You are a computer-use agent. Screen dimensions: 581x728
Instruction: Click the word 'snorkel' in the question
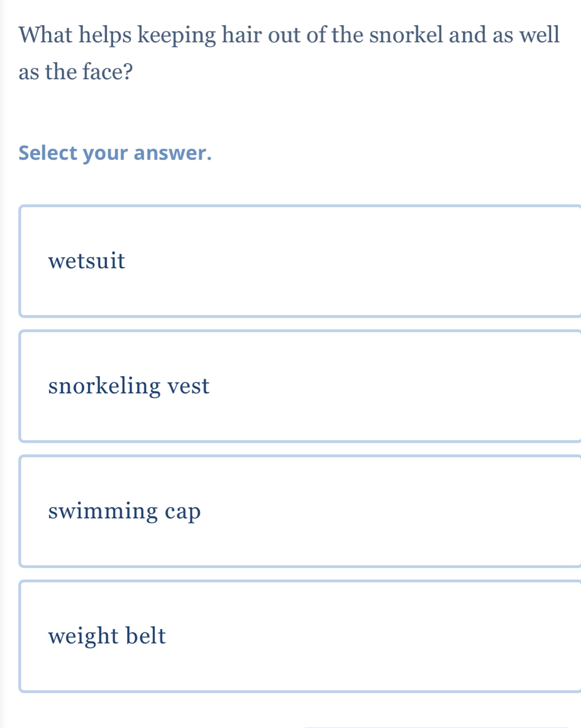coord(406,35)
